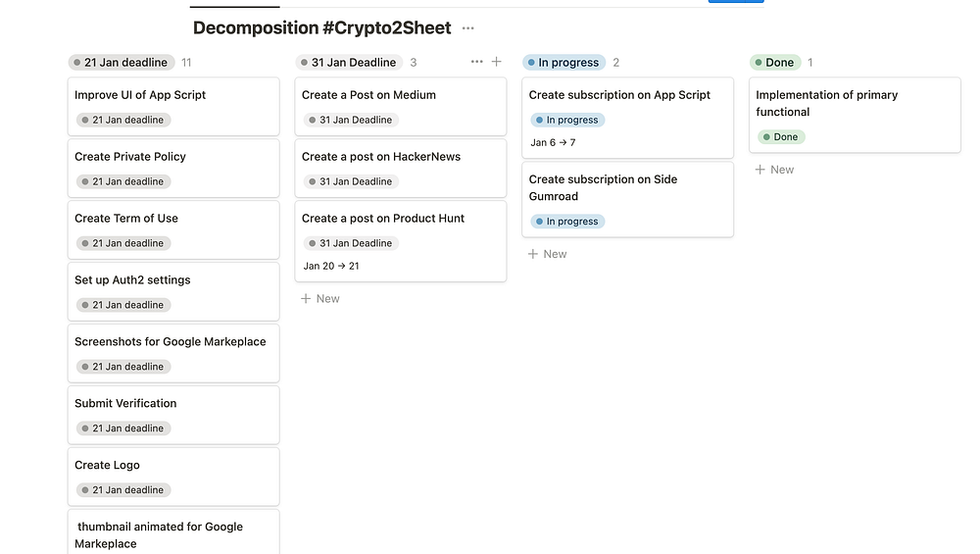Click the Done column header tag

coord(775,63)
